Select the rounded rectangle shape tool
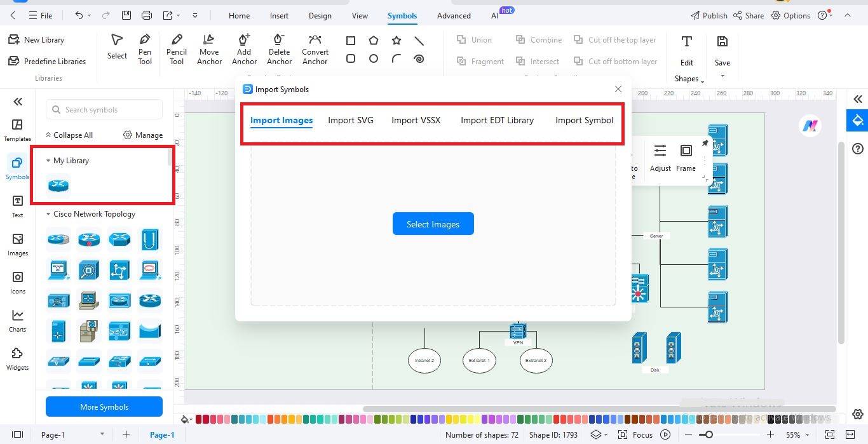 coord(350,58)
